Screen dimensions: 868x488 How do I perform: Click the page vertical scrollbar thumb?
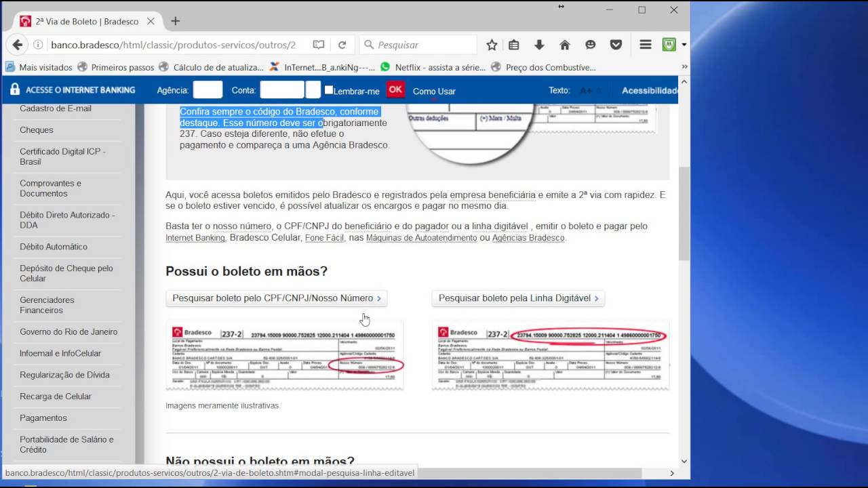[684, 212]
